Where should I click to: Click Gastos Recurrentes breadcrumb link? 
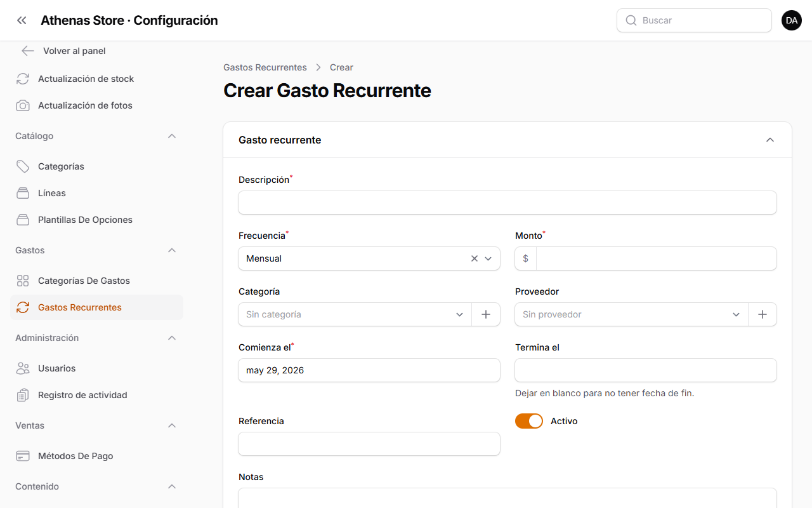click(265, 67)
